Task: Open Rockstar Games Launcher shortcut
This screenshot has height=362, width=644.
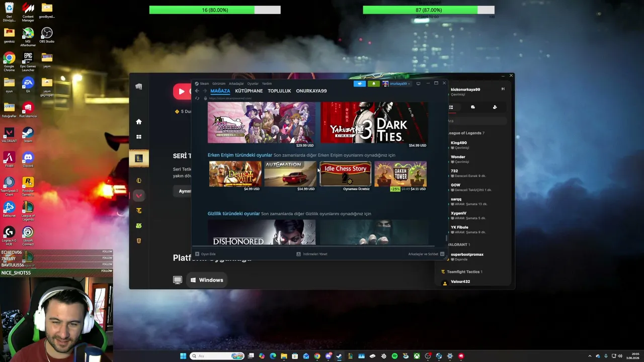Action: point(28,185)
